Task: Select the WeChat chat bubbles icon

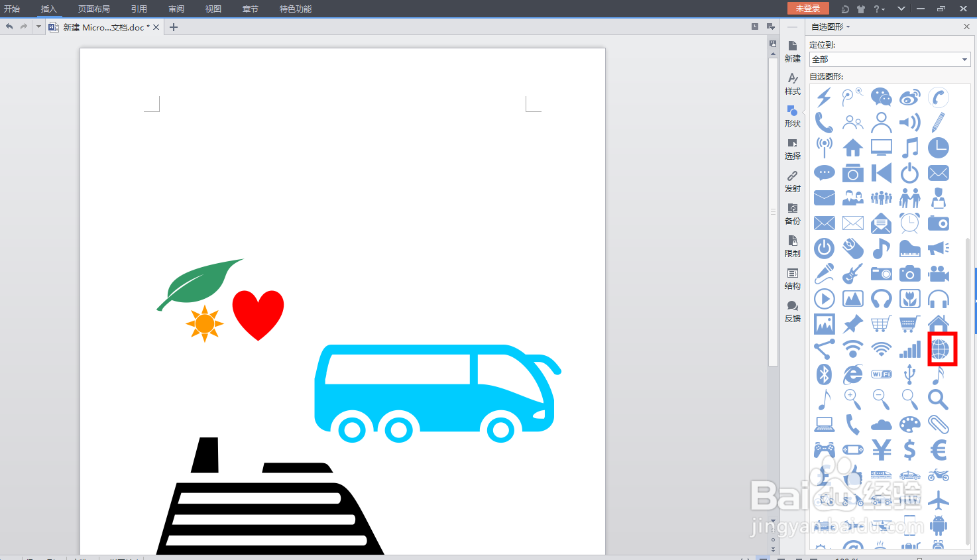Action: click(x=881, y=97)
